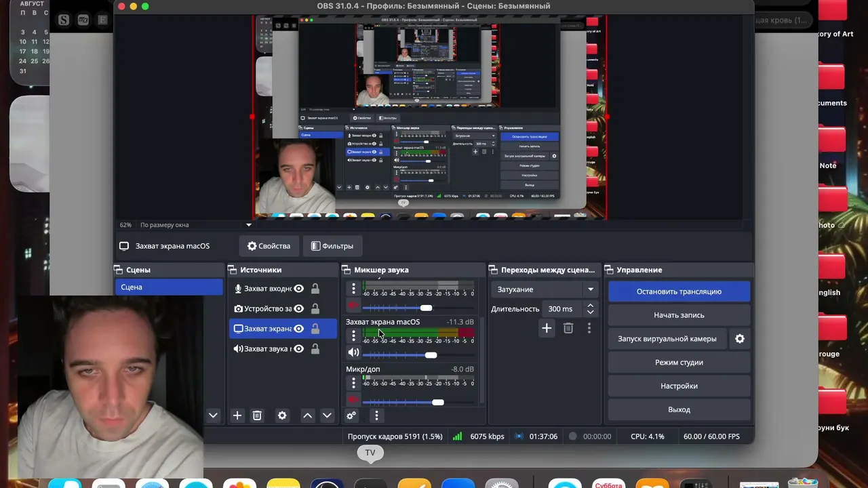This screenshot has height=488, width=868.
Task: Move the selected source down
Action: point(327,415)
